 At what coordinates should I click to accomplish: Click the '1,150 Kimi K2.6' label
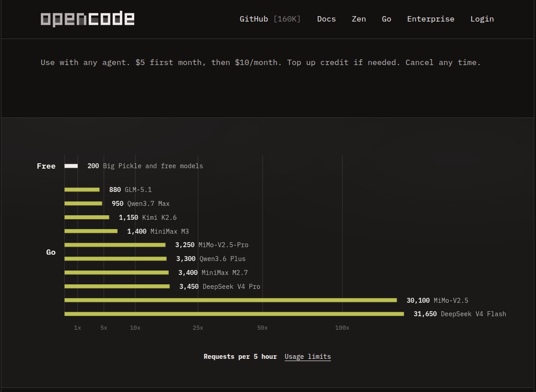(x=148, y=218)
